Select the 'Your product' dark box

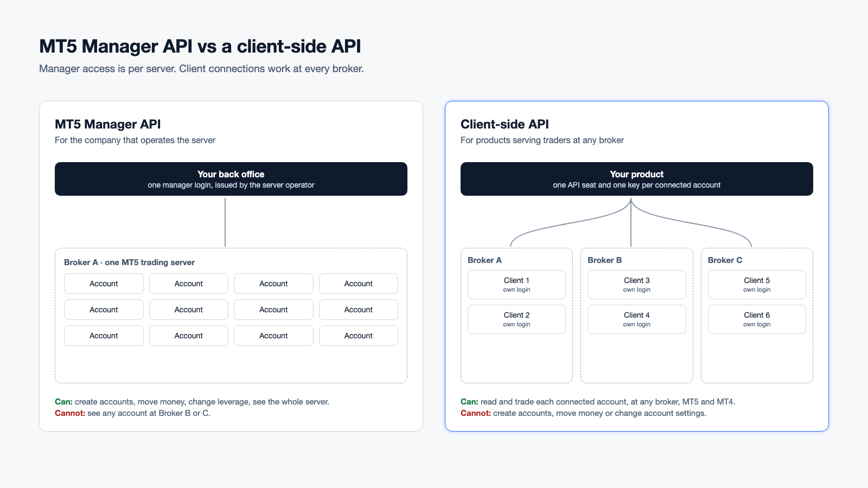[x=637, y=179]
